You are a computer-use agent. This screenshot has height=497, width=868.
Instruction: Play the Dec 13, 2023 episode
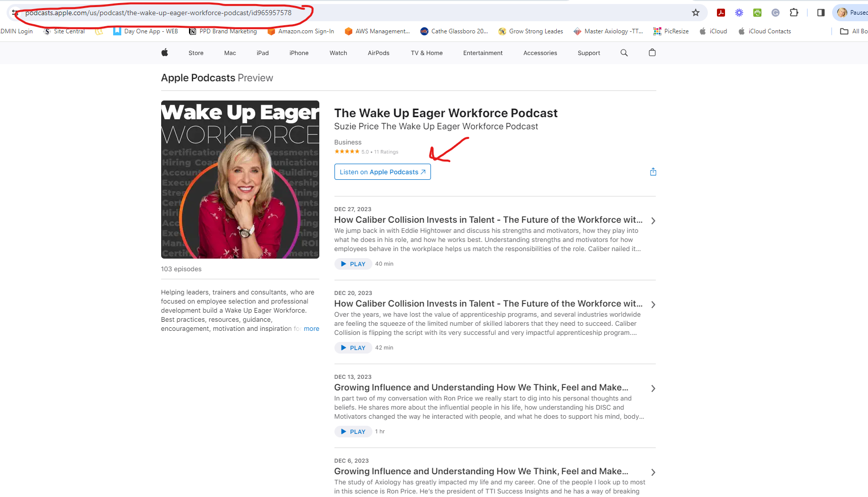[353, 431]
